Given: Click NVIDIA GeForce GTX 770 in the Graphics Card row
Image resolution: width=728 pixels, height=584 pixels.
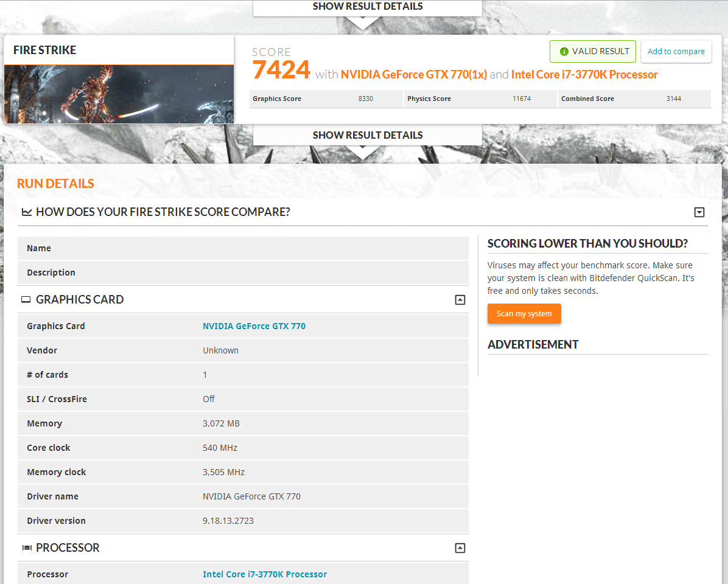Looking at the screenshot, I should click(254, 325).
